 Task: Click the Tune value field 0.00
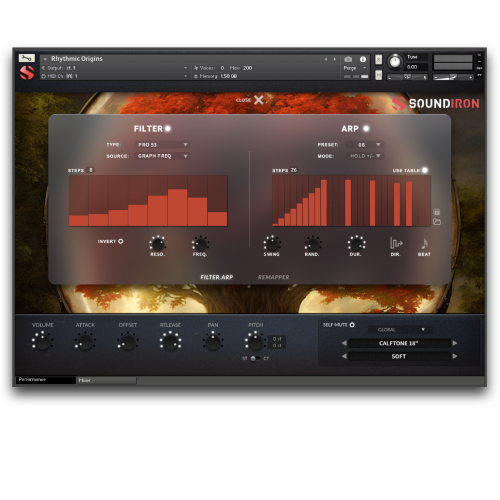[x=416, y=67]
